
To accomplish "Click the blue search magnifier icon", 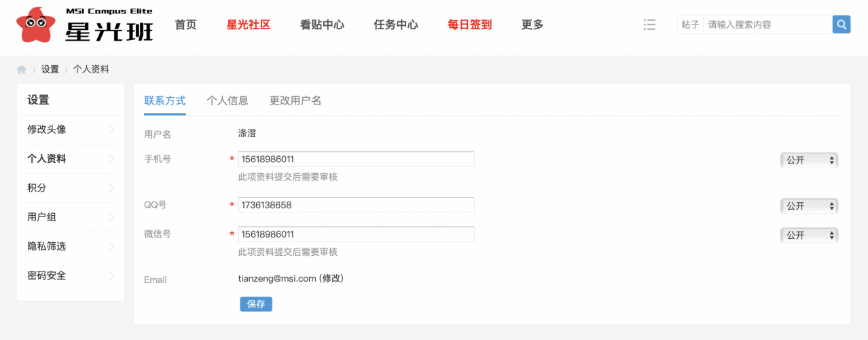I will click(842, 24).
